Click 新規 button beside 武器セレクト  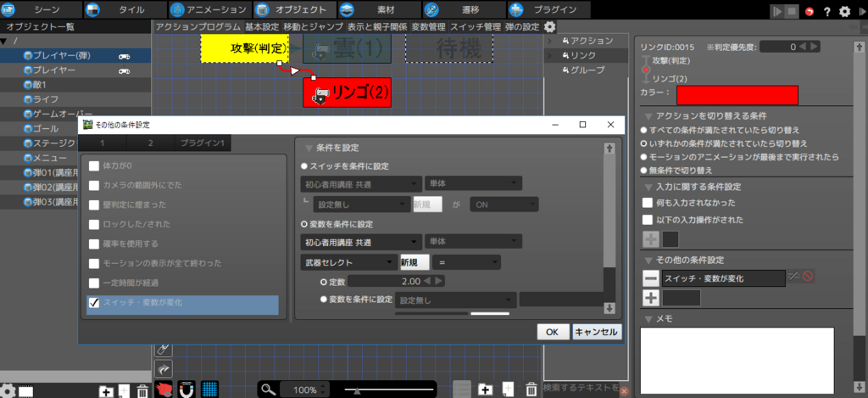pyautogui.click(x=414, y=262)
